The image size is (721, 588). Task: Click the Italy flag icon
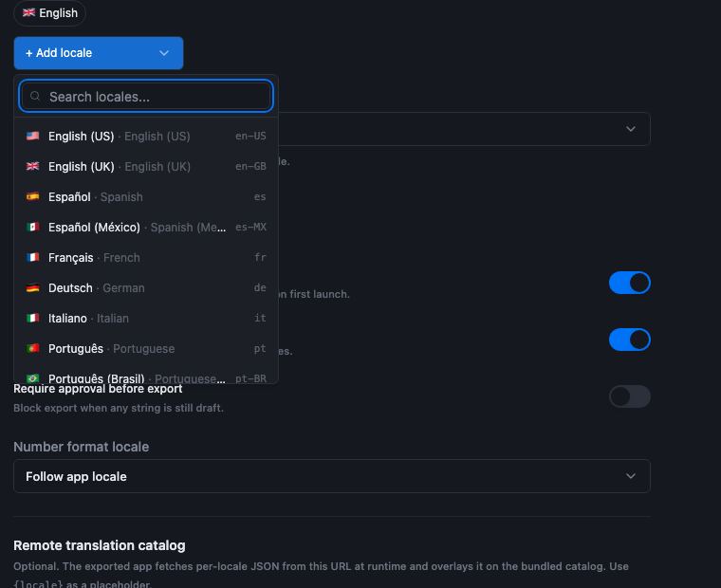coord(32,318)
